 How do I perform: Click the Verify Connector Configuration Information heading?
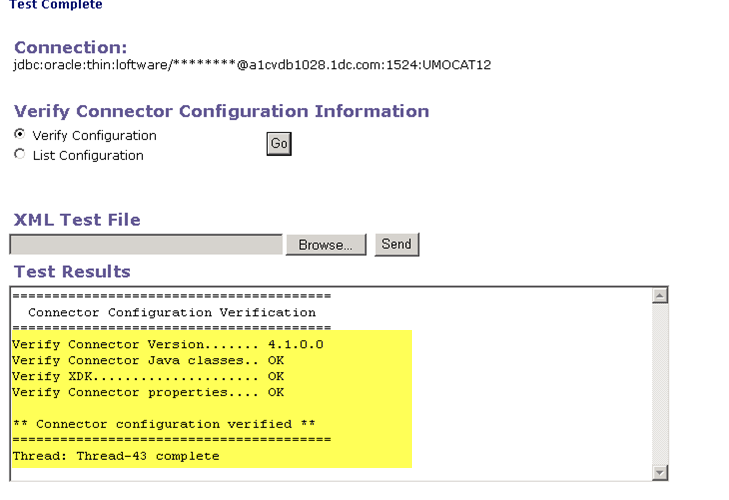pos(221,111)
